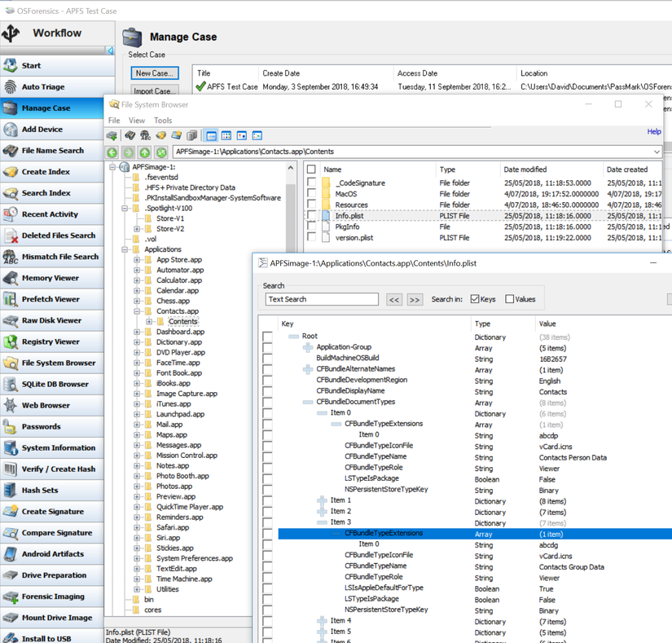Toggle the select-all checkbox beside Name header
This screenshot has height=643, width=672.
pyautogui.click(x=312, y=170)
